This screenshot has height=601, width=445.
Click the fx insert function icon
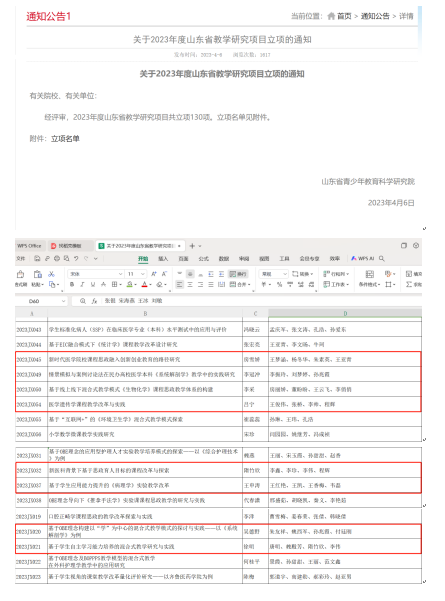pyautogui.click(x=94, y=301)
